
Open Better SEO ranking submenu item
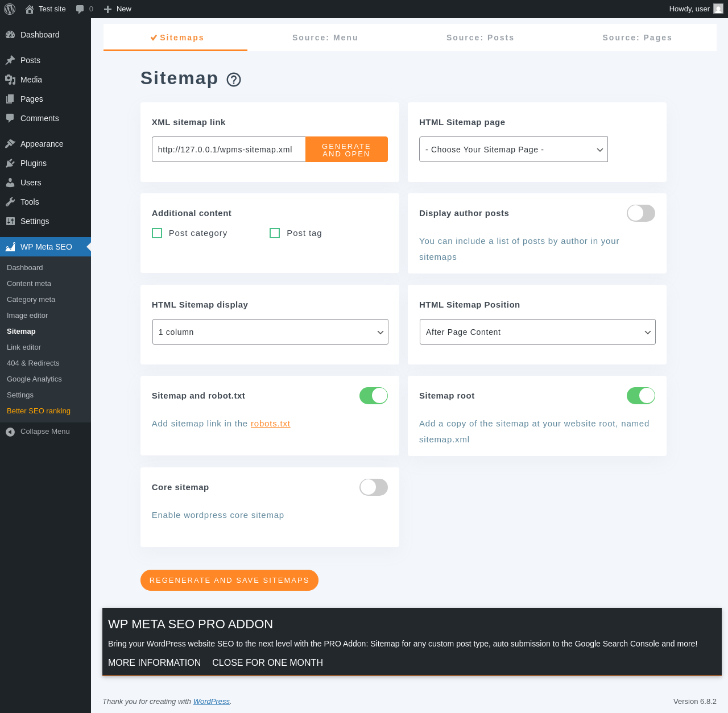(x=39, y=411)
